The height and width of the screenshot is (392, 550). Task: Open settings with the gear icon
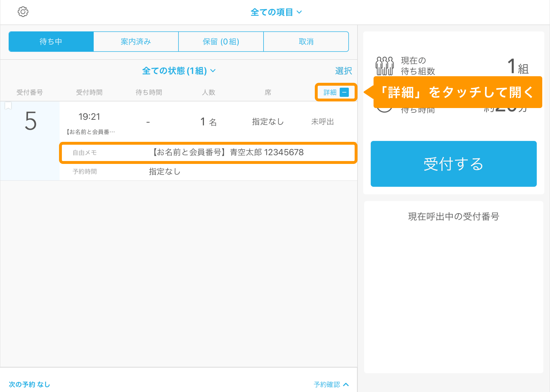pos(23,12)
